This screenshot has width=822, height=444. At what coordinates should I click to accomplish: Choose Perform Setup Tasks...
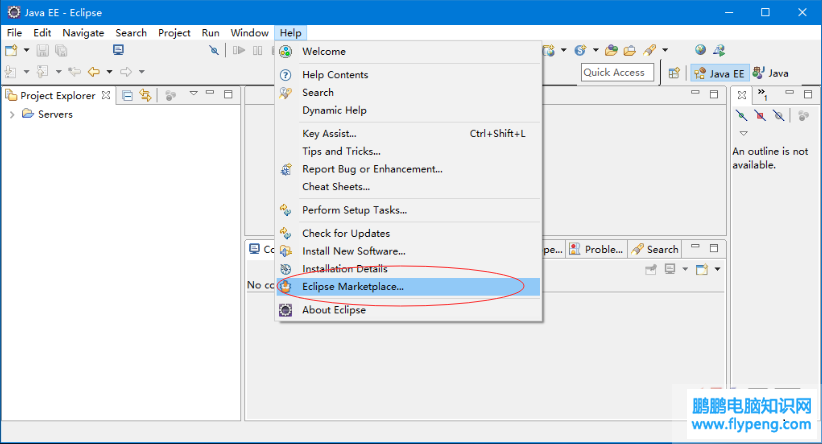click(x=408, y=210)
